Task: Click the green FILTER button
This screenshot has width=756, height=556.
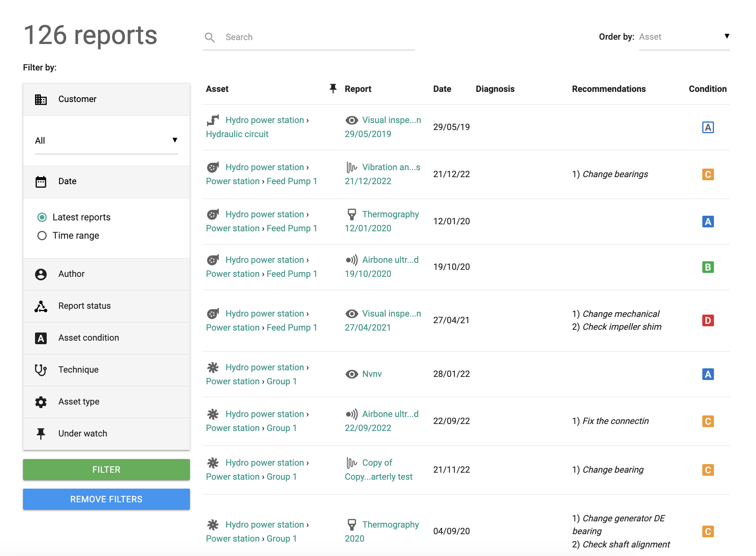Action: coord(106,470)
